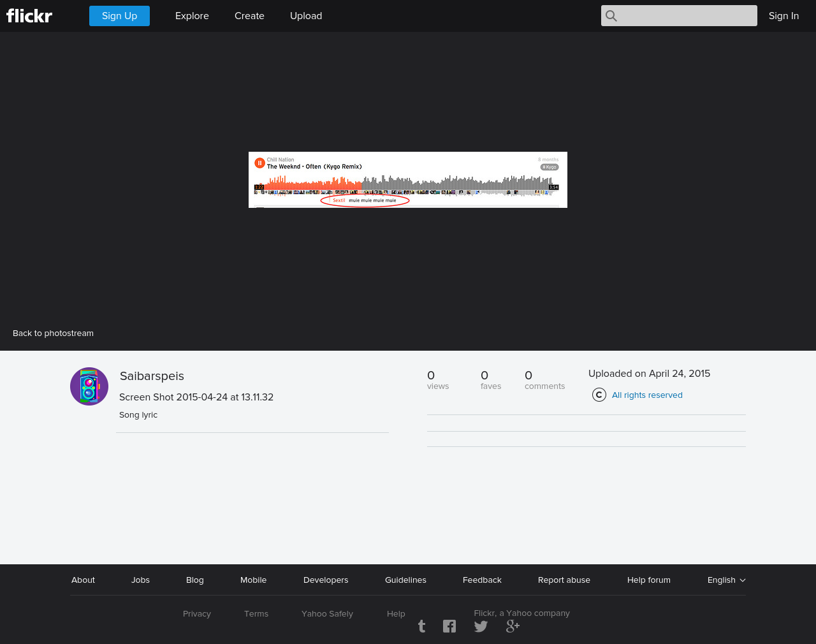816x644 pixels.
Task: Click the SoundCloud screenshot photo
Action: 408,180
